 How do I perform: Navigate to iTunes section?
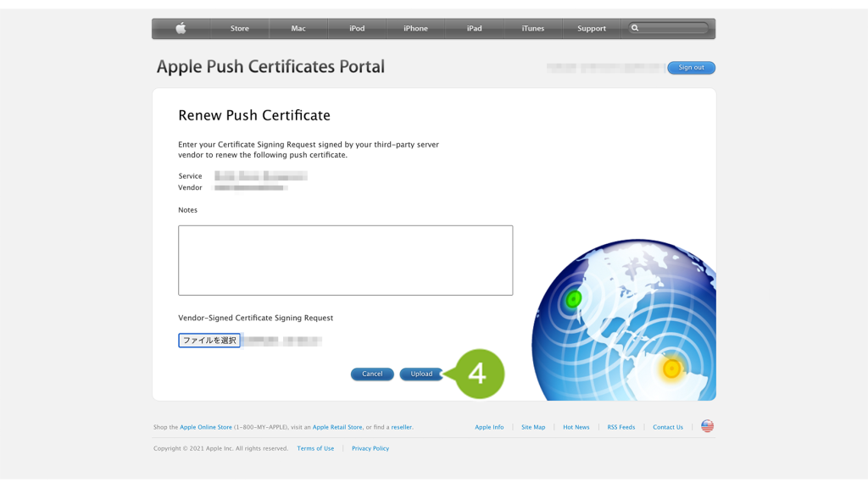(532, 28)
